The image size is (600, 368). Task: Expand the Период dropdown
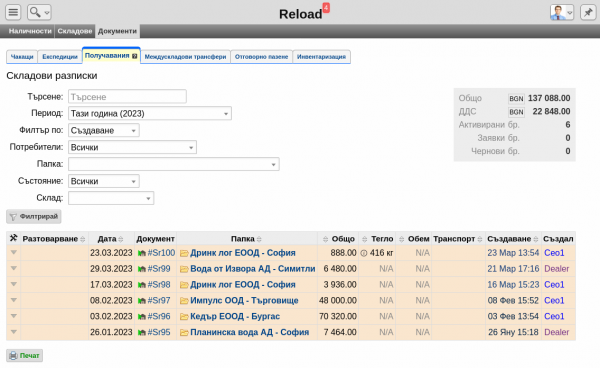tap(150, 113)
